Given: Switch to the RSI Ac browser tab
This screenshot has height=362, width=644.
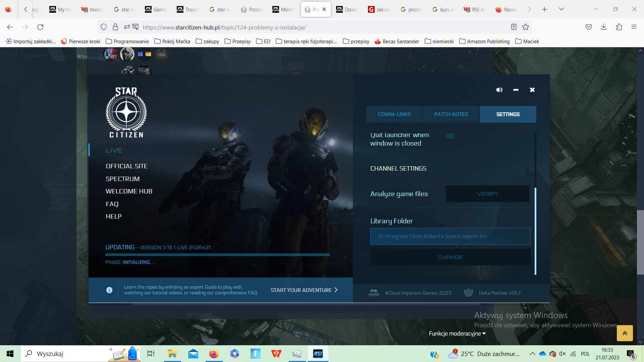Looking at the screenshot, I should click(475, 9).
